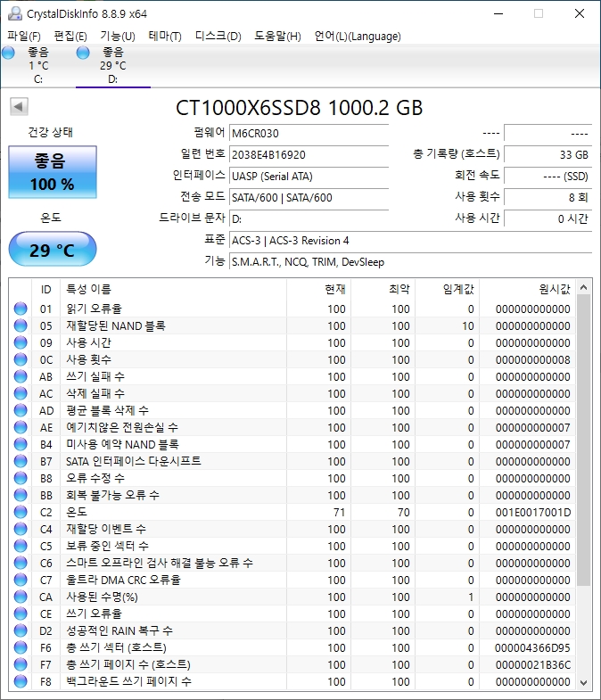Screen dimensions: 601x700
Task: Click status orb for 읽기 오류율 row
Action: 21,309
